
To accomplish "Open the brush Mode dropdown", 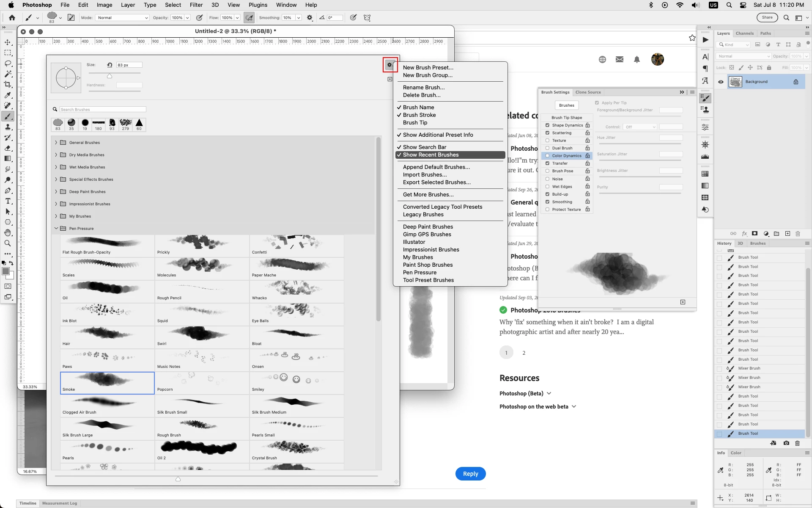I will coord(123,18).
